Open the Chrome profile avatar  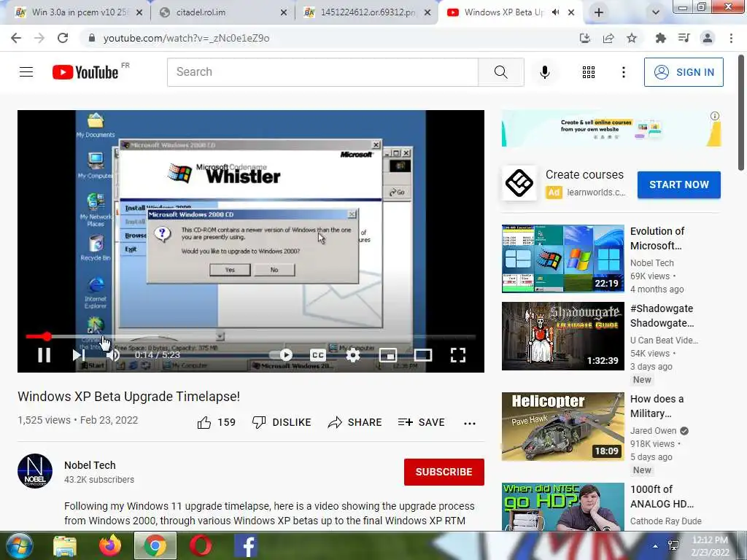tap(708, 38)
